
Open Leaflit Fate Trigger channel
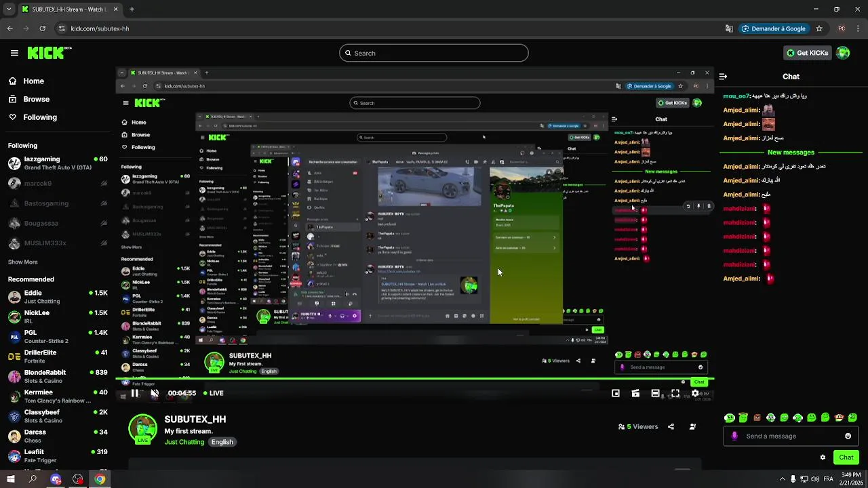coord(58,456)
